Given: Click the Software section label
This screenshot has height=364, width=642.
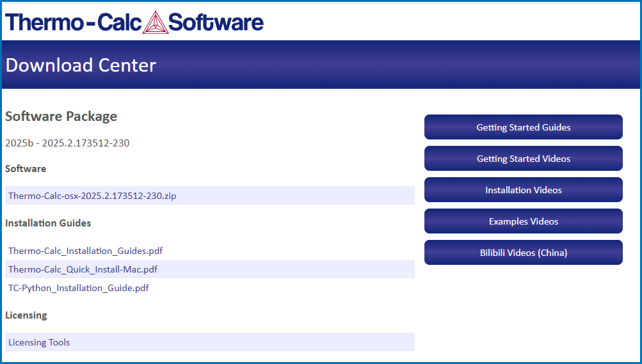Looking at the screenshot, I should point(26,168).
